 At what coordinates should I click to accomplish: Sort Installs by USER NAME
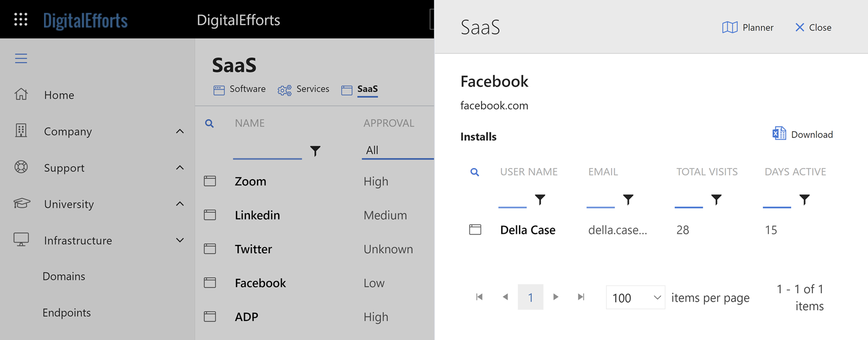coord(529,172)
